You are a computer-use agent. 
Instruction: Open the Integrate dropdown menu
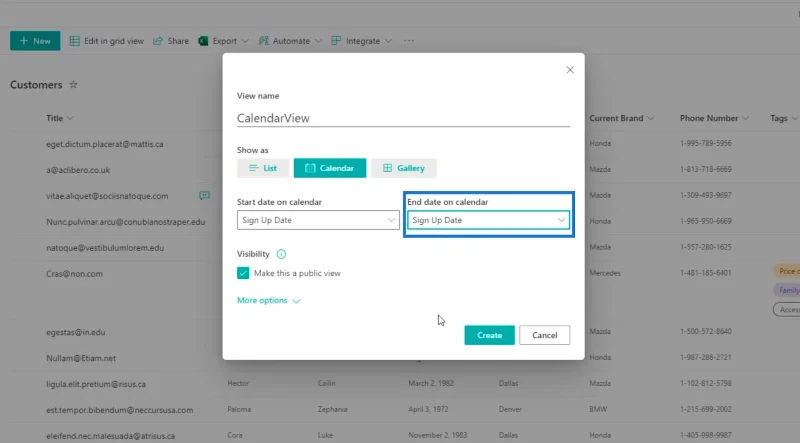362,41
